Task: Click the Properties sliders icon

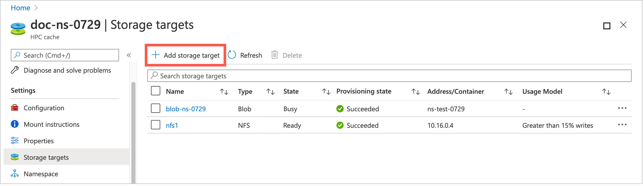Action: 15,141
